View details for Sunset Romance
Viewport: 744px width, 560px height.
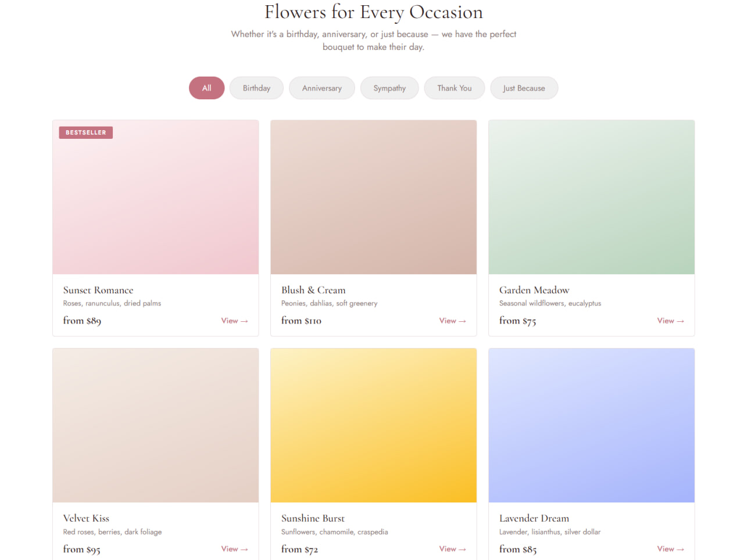[x=234, y=321]
